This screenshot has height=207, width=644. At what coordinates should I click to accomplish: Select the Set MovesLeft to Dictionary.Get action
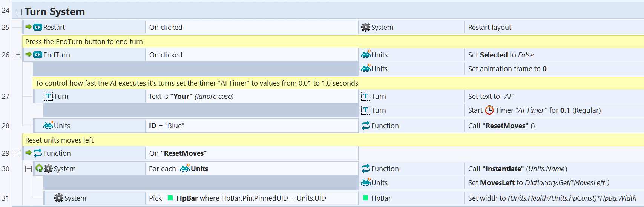(538, 182)
